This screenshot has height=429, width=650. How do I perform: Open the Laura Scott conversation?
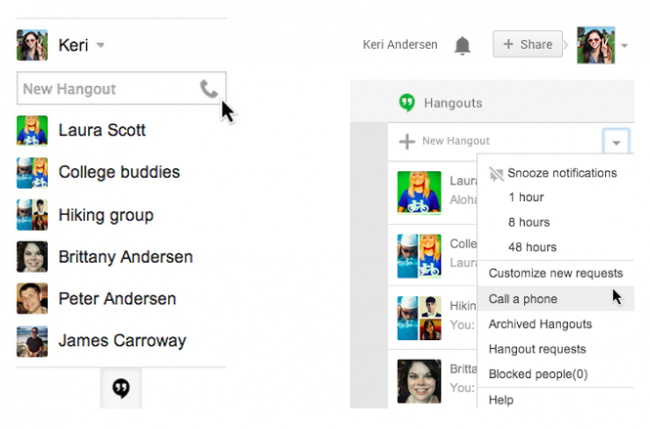coord(101,130)
